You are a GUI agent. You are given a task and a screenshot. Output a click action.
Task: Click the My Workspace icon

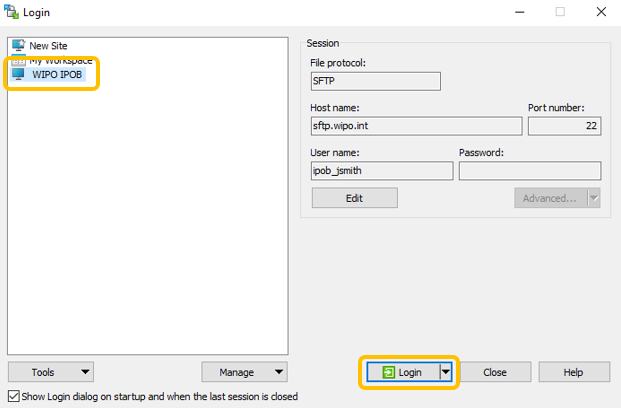click(x=18, y=60)
